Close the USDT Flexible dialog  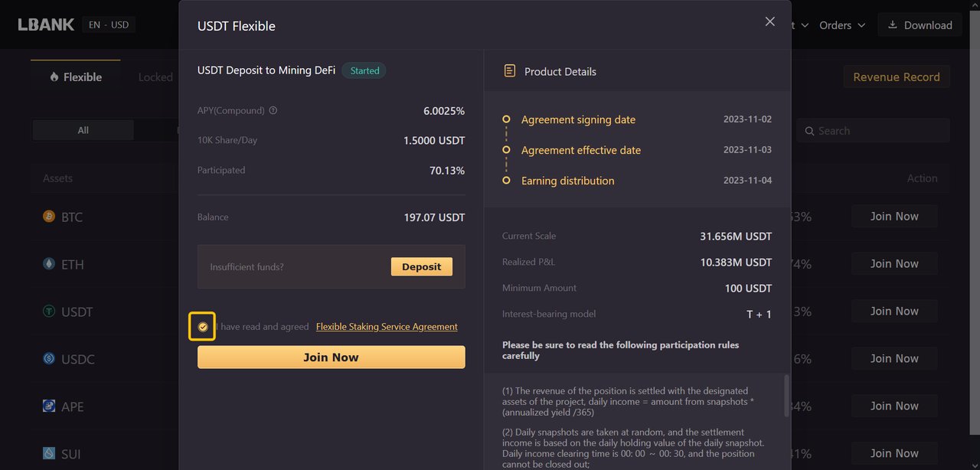(x=770, y=21)
